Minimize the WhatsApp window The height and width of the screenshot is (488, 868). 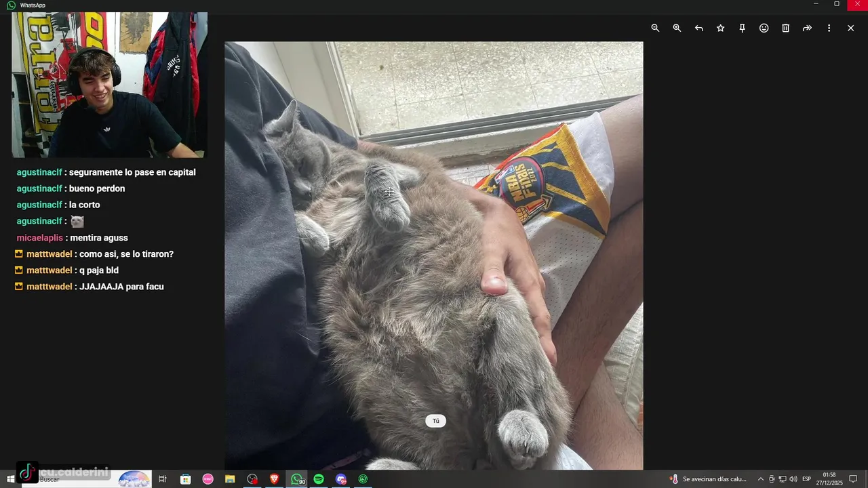815,4
